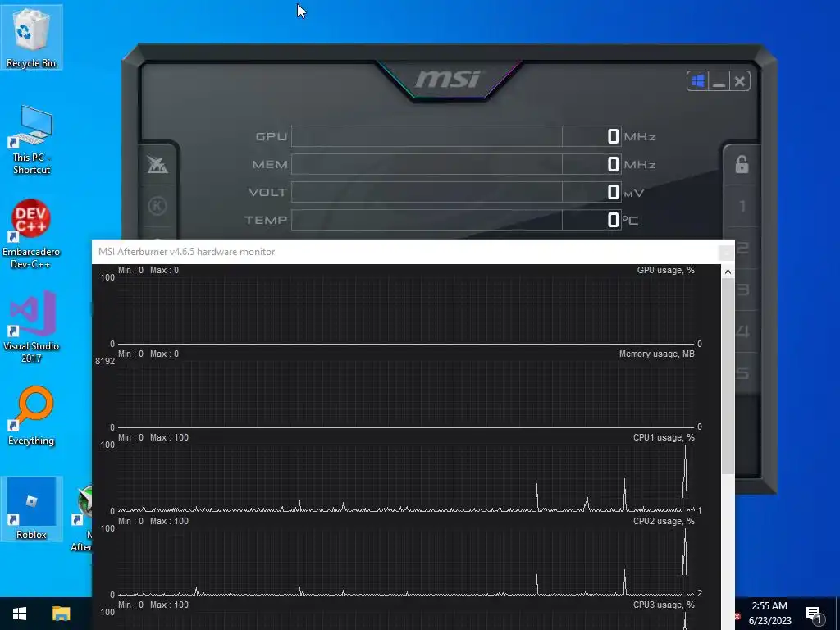Select profile slot 5 in Afterburner
840x630 pixels.
(x=742, y=373)
